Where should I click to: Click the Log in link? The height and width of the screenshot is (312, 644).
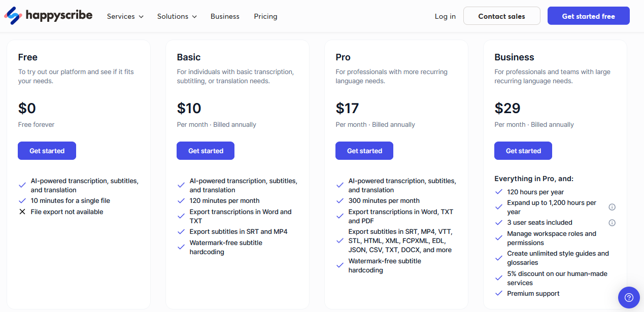pos(445,16)
